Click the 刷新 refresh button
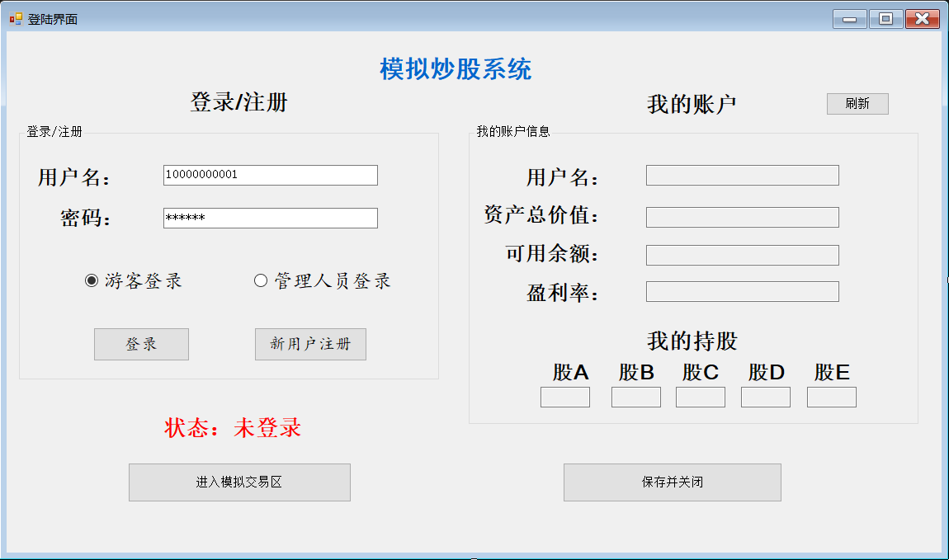 [857, 103]
